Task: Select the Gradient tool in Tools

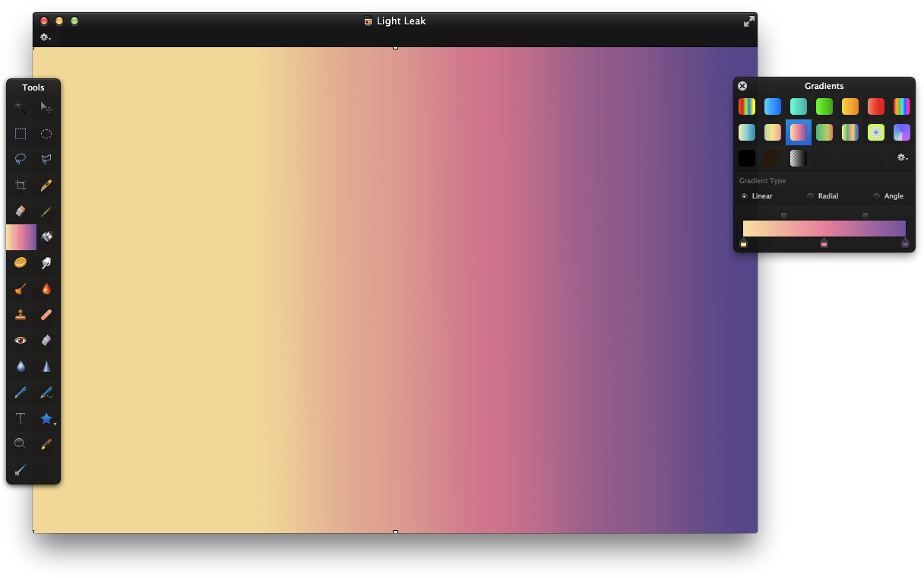Action: [x=21, y=237]
